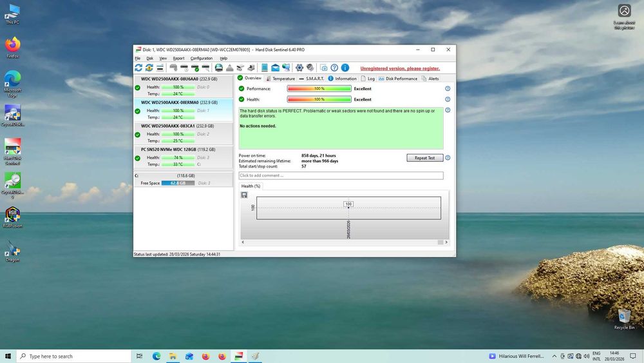The image size is (644, 363).
Task: Click the 'Click to add comment' field
Action: coord(341,175)
